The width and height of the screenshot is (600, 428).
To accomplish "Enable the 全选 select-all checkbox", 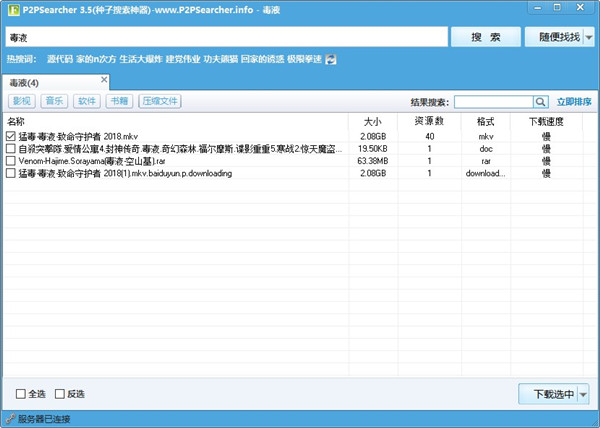I will (21, 394).
